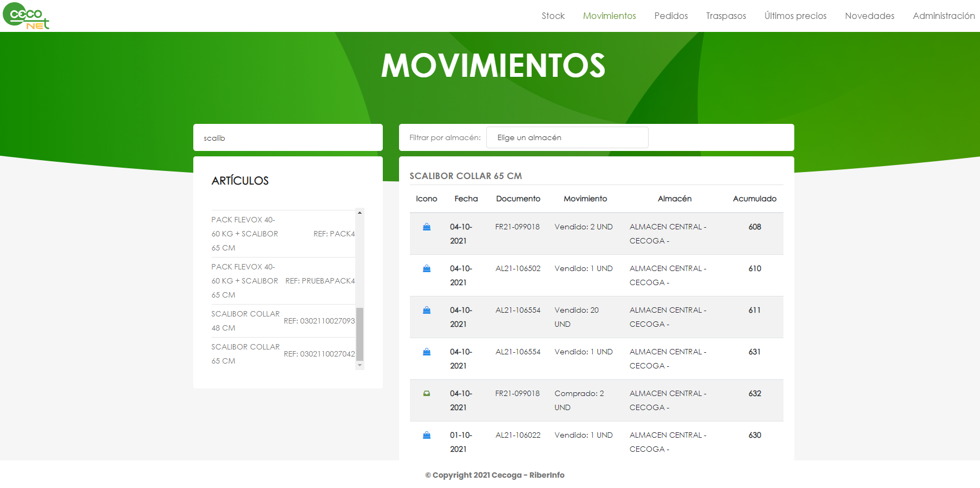Open the Novedades section
Screen dimensions: 980x488
[870, 16]
